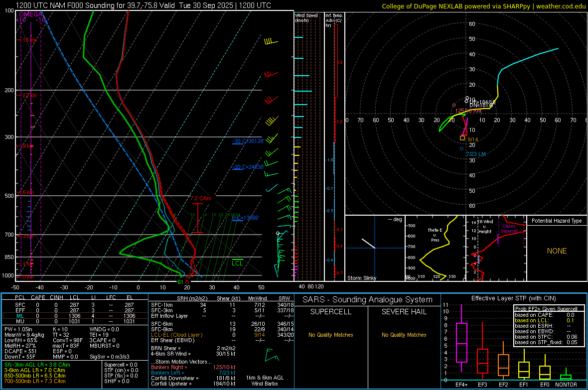Select the MU parcel row
Screen dimensions: 588x390
[x=75, y=321]
